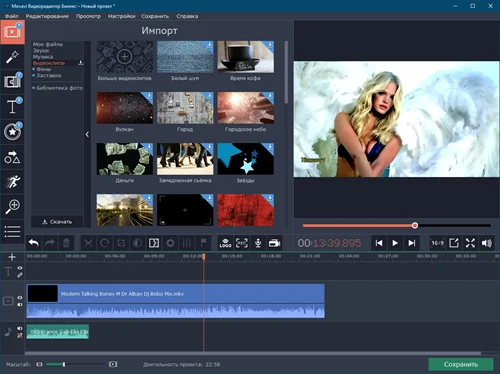Open the Настройки menu
The image size is (500, 374).
coord(121,16)
